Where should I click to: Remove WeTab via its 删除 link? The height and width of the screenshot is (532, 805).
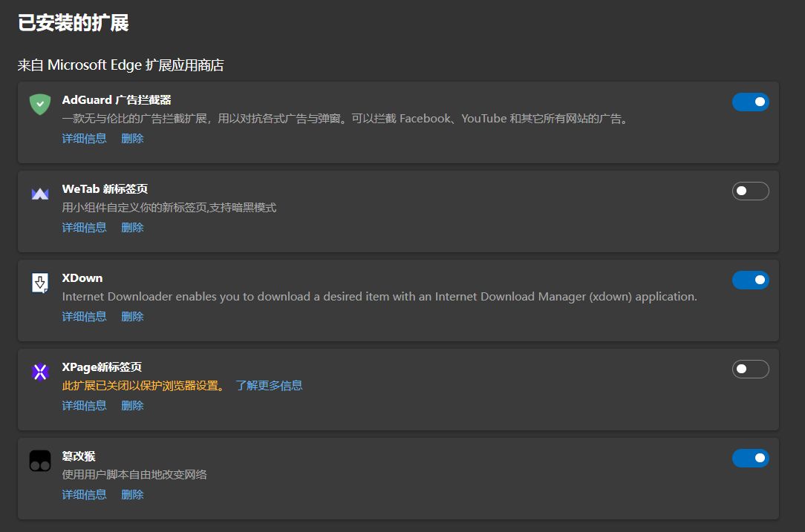pos(132,228)
